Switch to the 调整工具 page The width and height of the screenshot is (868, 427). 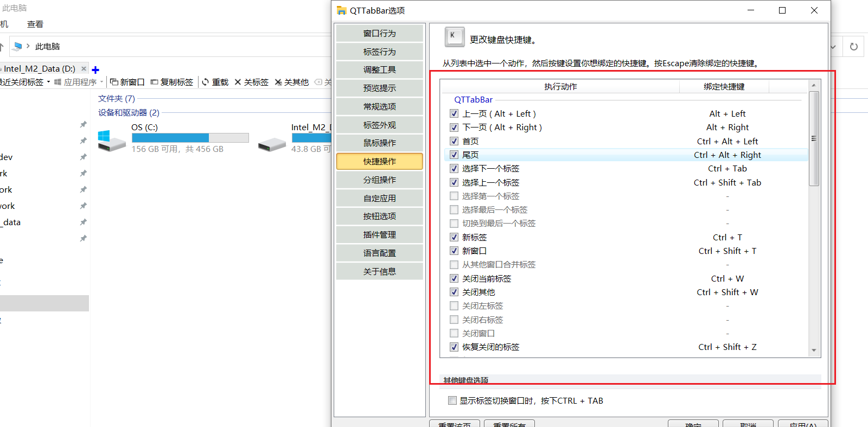pos(380,69)
